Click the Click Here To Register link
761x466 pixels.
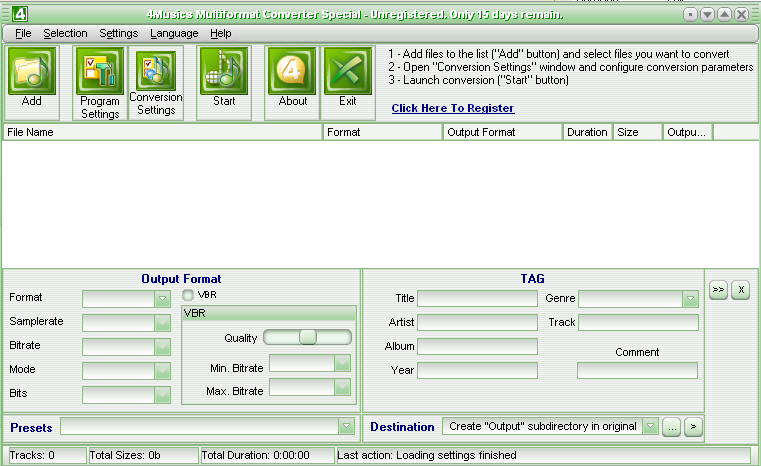pos(453,108)
